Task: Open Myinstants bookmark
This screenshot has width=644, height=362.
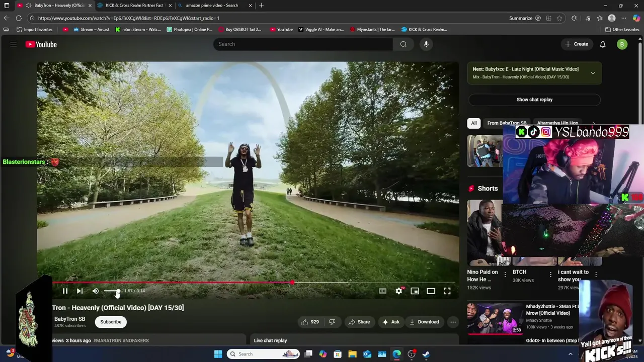Action: [x=372, y=30]
